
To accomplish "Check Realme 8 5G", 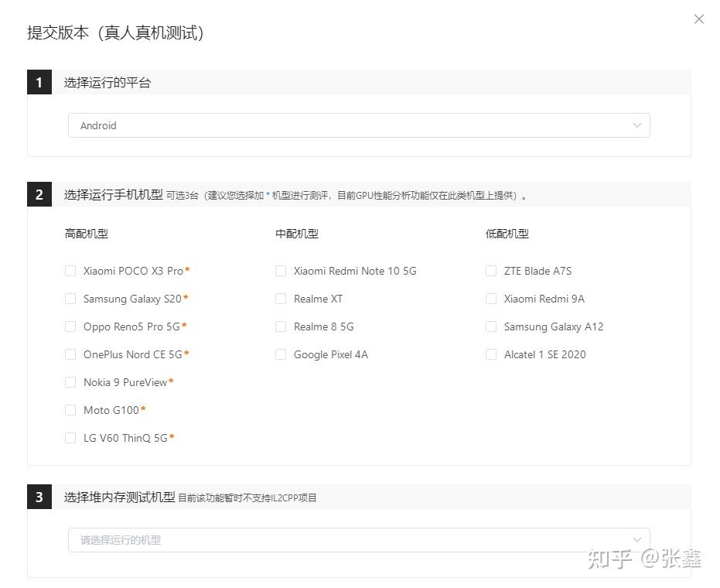I will click(x=281, y=326).
